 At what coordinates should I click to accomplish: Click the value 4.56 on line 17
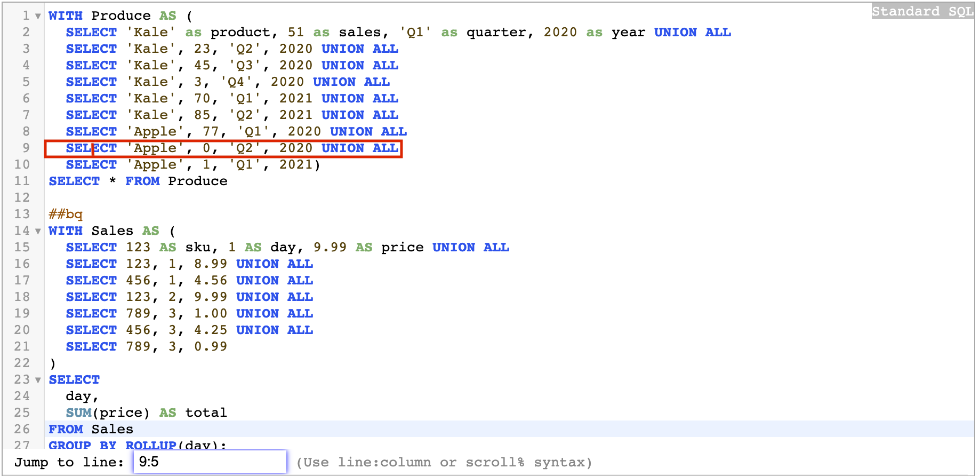tap(211, 281)
